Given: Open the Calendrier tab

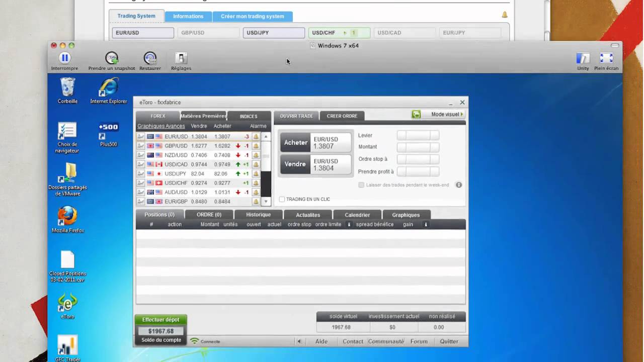Looking at the screenshot, I should tap(357, 215).
